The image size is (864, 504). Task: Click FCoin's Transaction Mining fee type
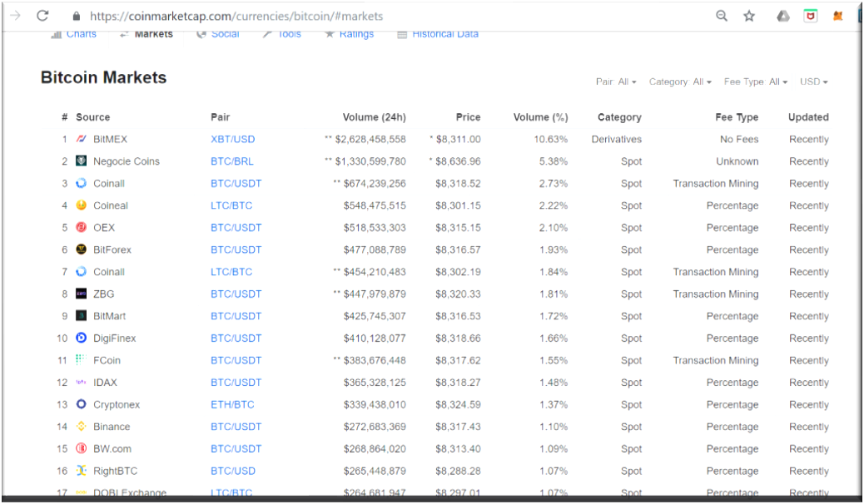click(x=715, y=360)
